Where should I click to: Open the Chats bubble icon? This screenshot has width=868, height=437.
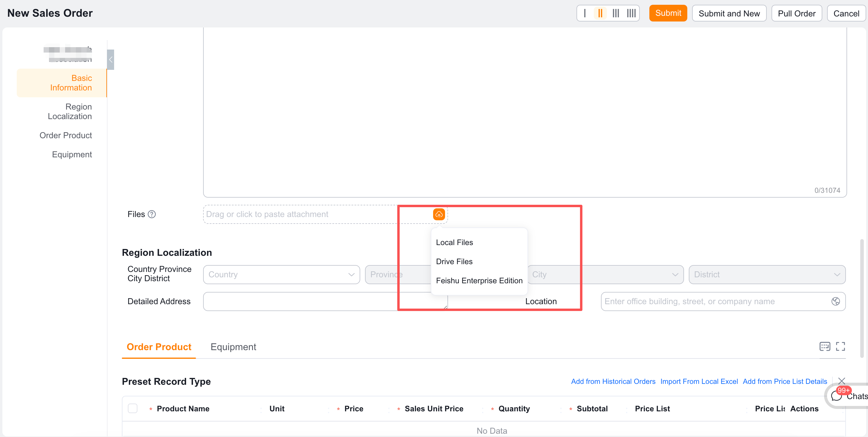point(836,396)
